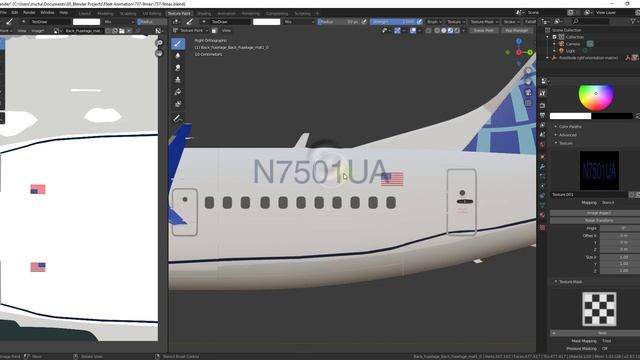Collapse the Texture Mask panel
The height and width of the screenshot is (360, 640).
(x=570, y=282)
